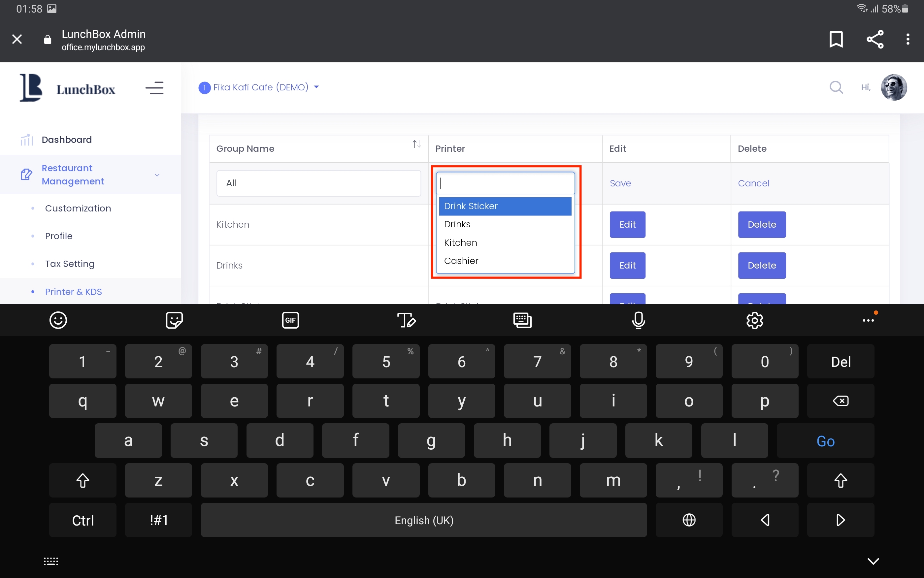Open the browser three-dot menu
The width and height of the screenshot is (924, 578).
907,39
